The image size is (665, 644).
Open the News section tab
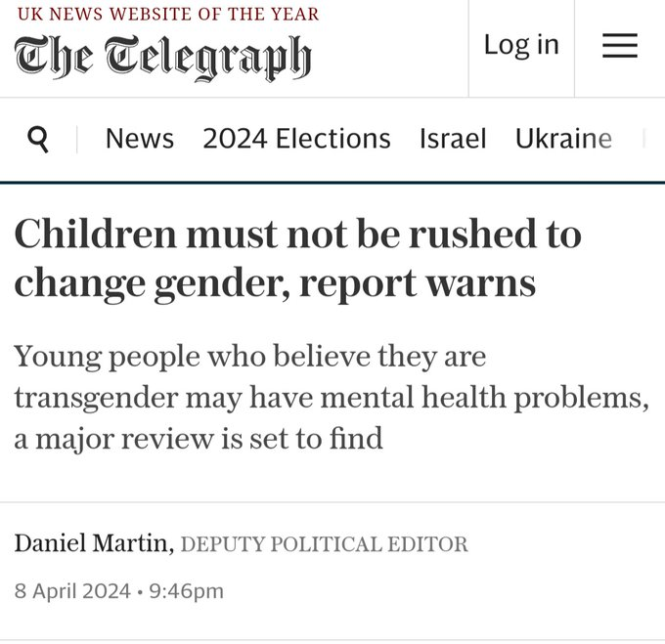(140, 139)
